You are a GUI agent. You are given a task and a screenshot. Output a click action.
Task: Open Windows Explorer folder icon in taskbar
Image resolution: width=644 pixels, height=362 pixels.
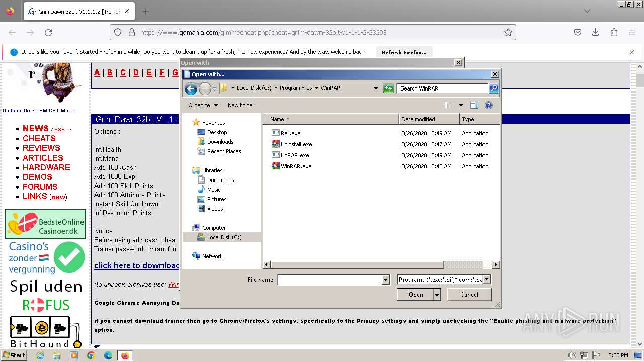click(57, 355)
